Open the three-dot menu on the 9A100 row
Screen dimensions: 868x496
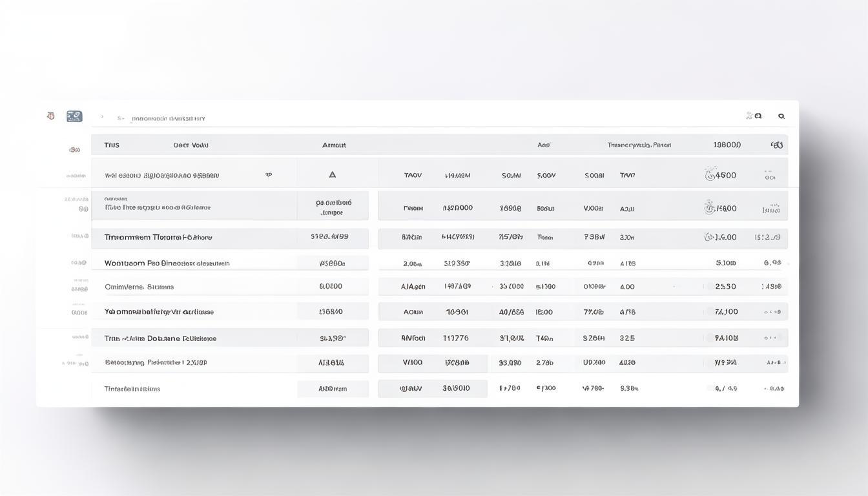click(772, 338)
